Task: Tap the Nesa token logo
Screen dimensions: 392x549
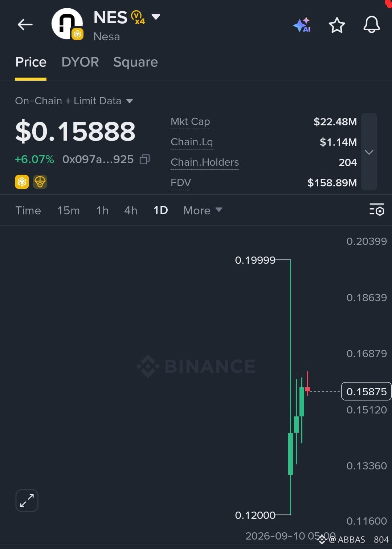Action: 68,24
